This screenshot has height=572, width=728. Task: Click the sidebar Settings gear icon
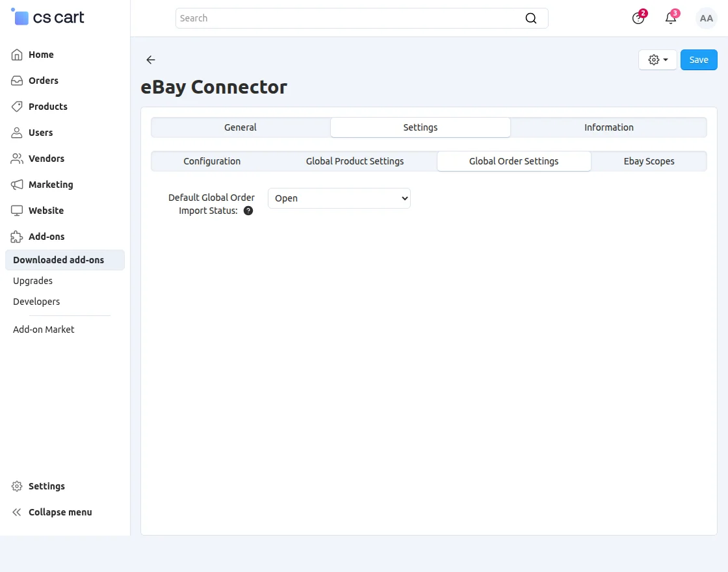coord(17,486)
